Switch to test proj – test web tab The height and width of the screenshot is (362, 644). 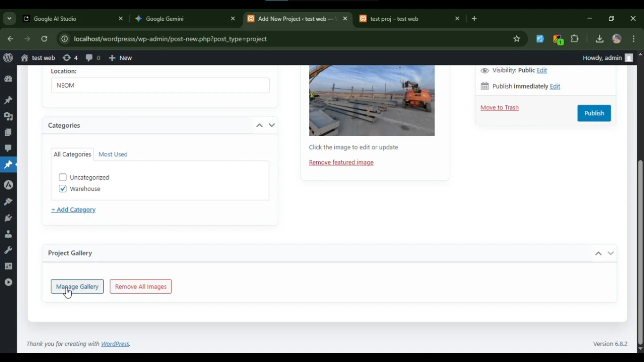tap(410, 19)
